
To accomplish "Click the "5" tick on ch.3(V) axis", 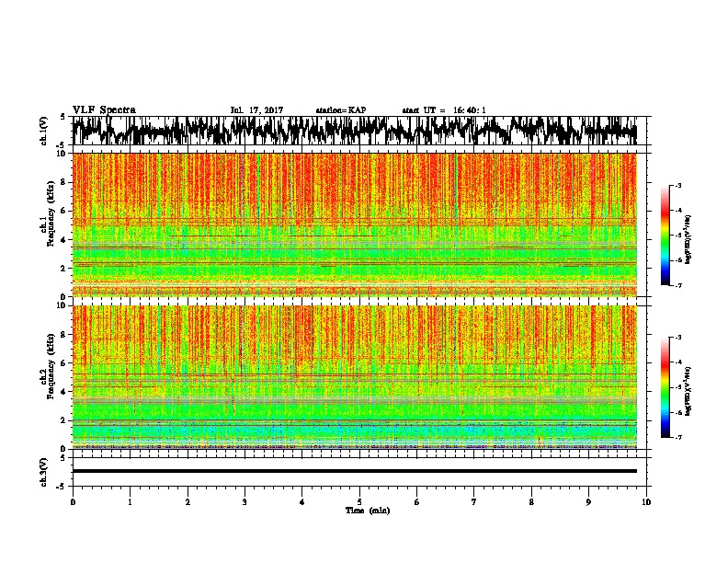I will pos(63,458).
